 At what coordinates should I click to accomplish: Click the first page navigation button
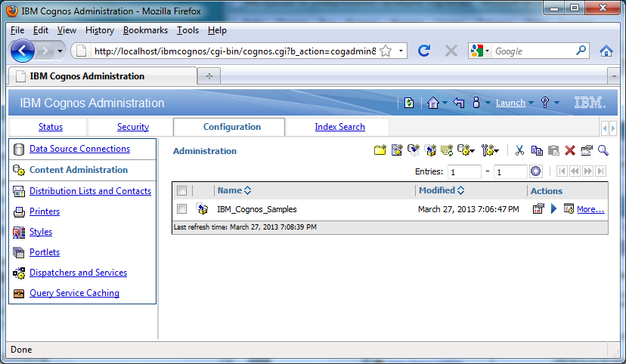[562, 171]
